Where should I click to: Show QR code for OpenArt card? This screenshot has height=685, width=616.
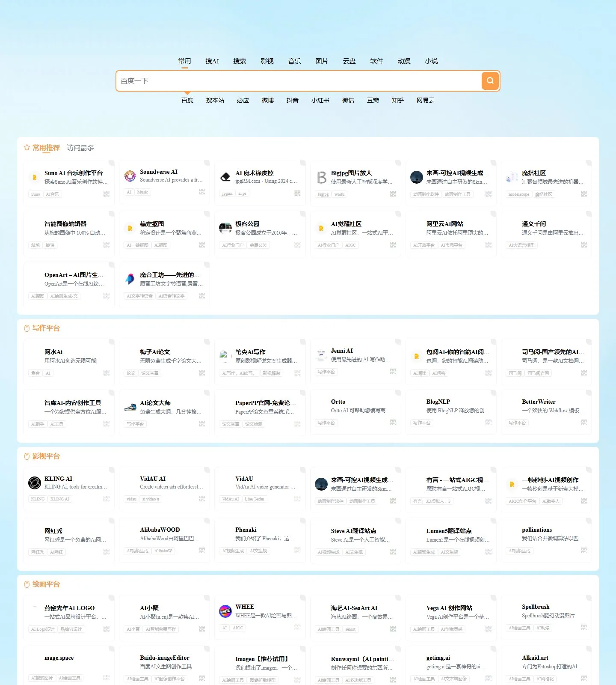point(107,295)
